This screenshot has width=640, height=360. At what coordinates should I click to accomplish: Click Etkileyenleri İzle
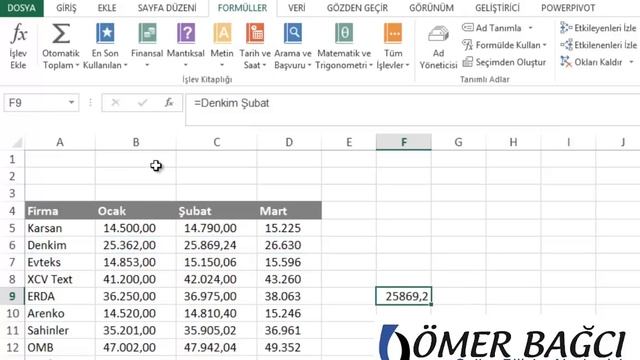pyautogui.click(x=598, y=28)
